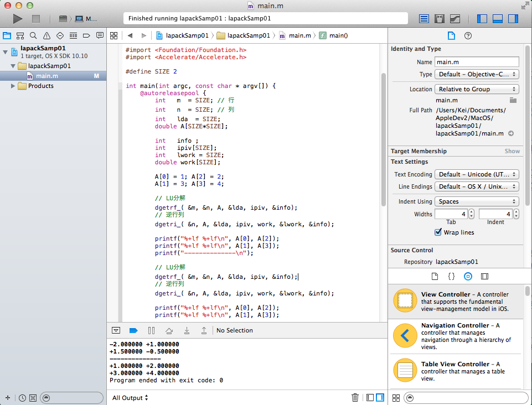The image size is (532, 405).
Task: Open the Issue navigator
Action: (x=47, y=36)
